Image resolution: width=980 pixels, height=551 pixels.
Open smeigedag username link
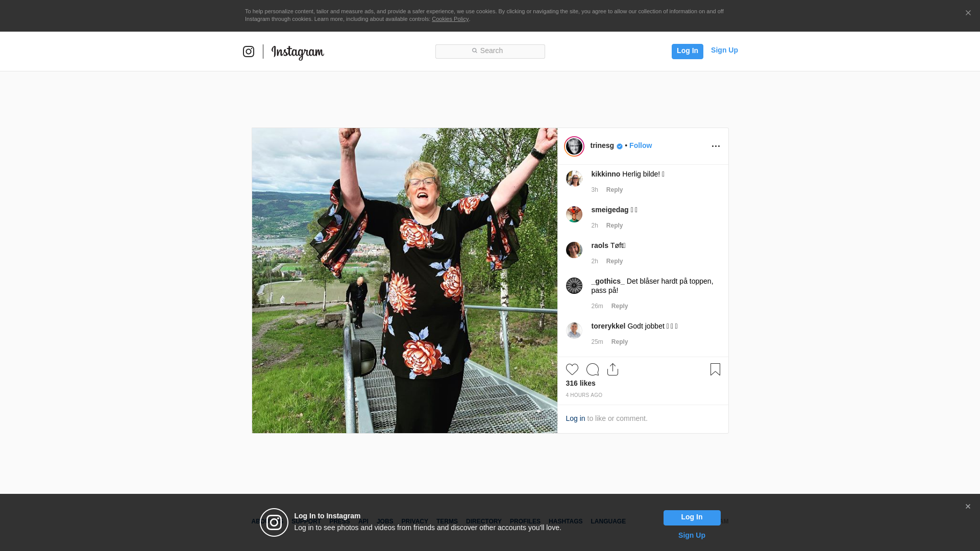point(610,210)
